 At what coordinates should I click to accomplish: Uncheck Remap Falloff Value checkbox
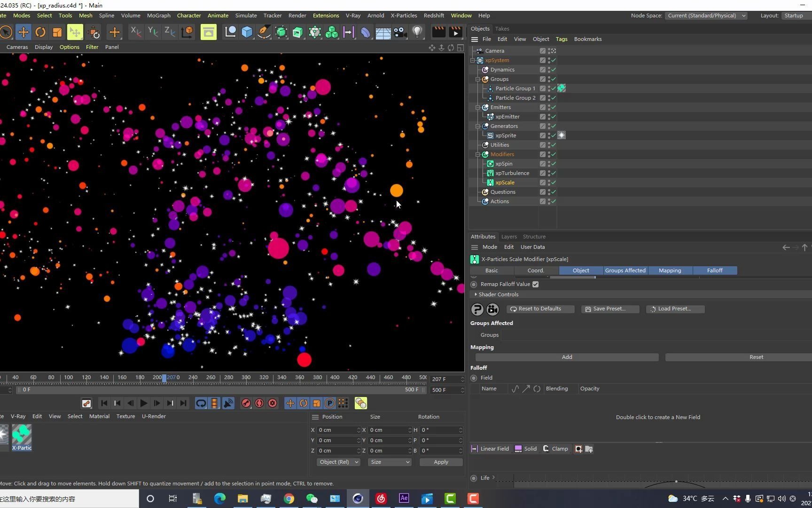coord(535,285)
